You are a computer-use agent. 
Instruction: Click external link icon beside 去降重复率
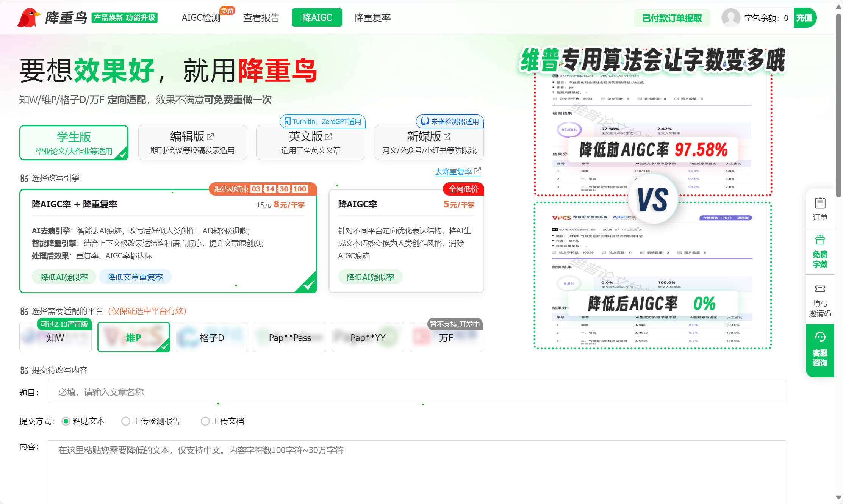click(477, 171)
